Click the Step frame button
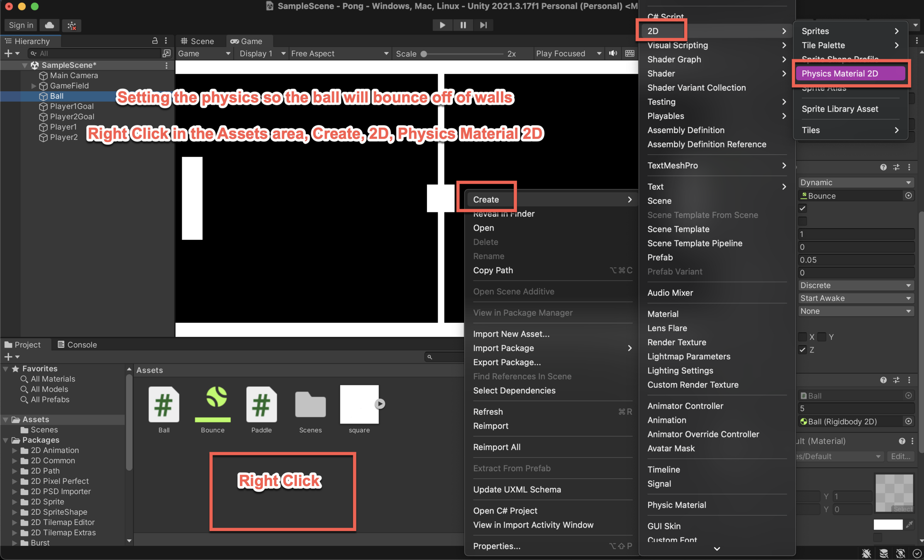 (x=483, y=25)
